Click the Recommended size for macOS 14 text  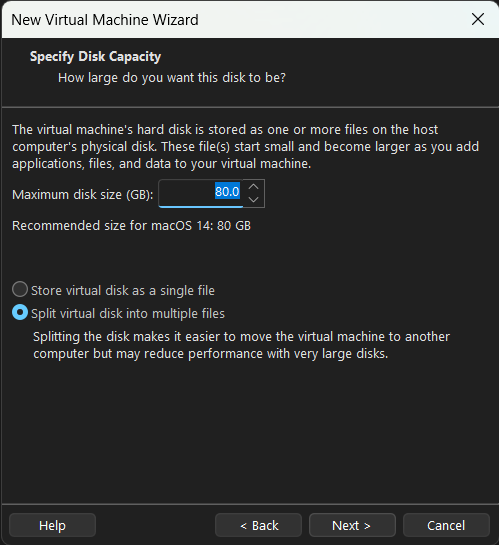point(131,226)
